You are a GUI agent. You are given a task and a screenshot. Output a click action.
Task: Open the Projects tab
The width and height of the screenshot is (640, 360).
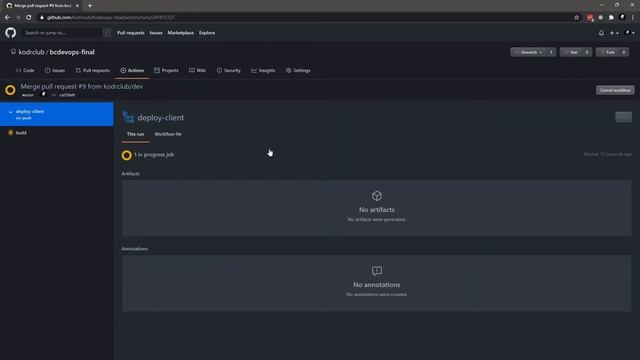(166, 70)
